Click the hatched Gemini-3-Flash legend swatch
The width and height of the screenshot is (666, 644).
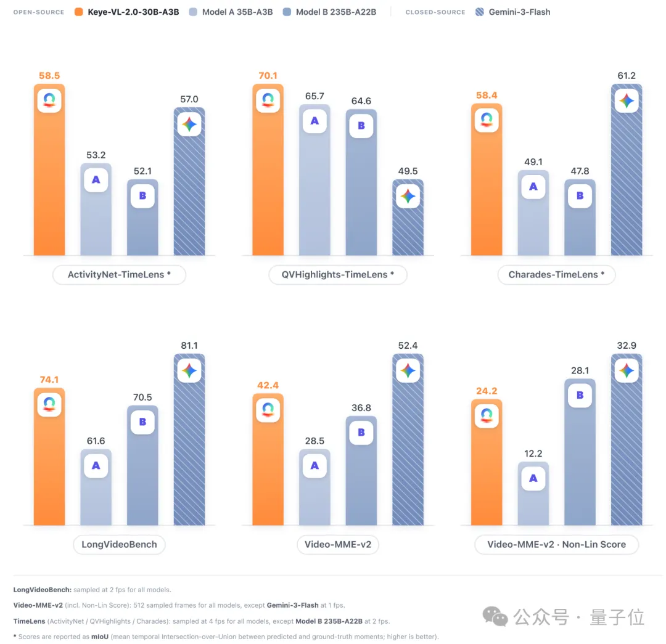tap(480, 12)
